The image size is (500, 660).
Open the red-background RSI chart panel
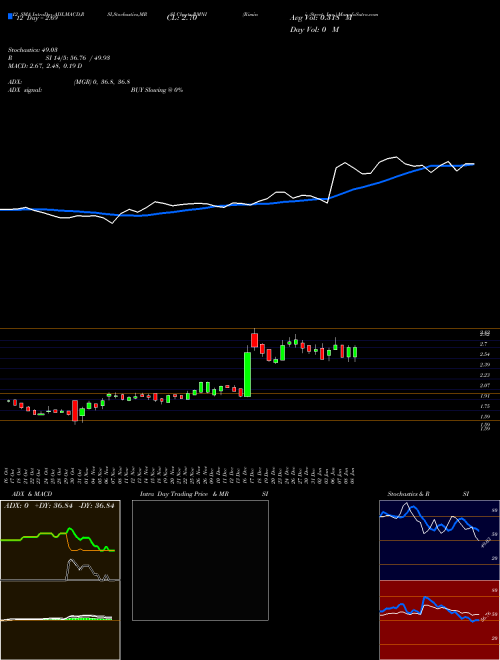coord(439,620)
